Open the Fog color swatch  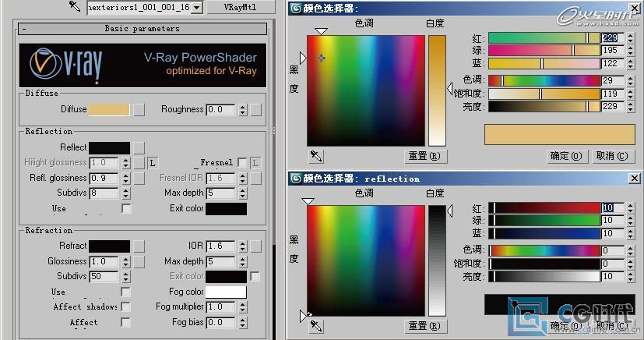point(227,292)
